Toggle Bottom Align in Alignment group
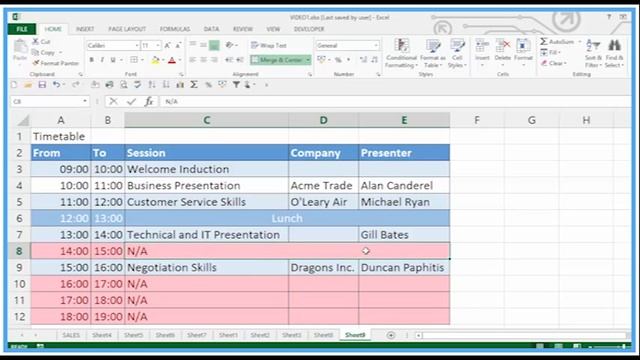 [x=214, y=45]
